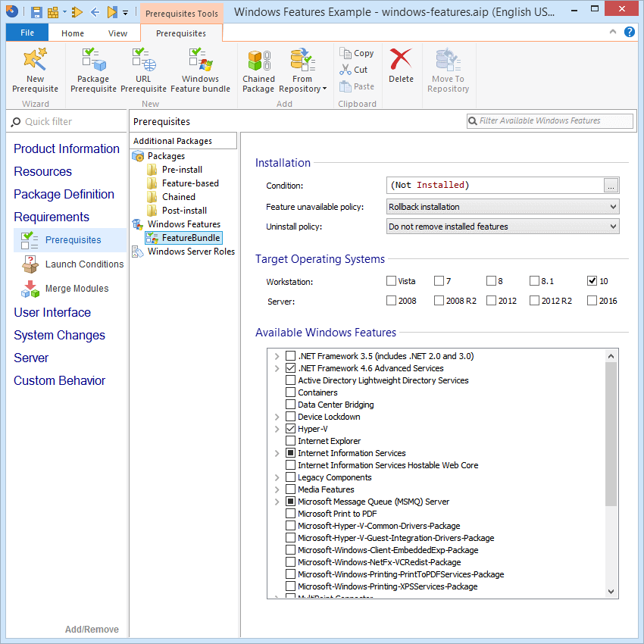Switch to the Home ribbon tab
The image size is (644, 644).
point(72,33)
